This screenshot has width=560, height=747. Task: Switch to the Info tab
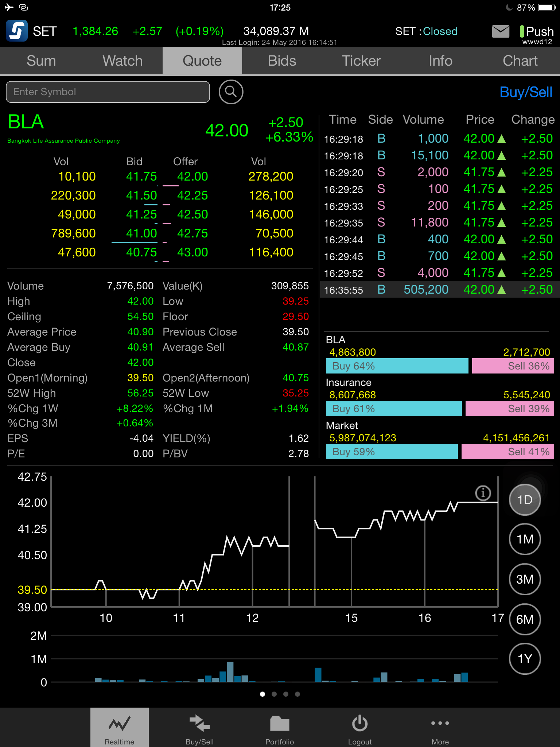click(x=441, y=61)
